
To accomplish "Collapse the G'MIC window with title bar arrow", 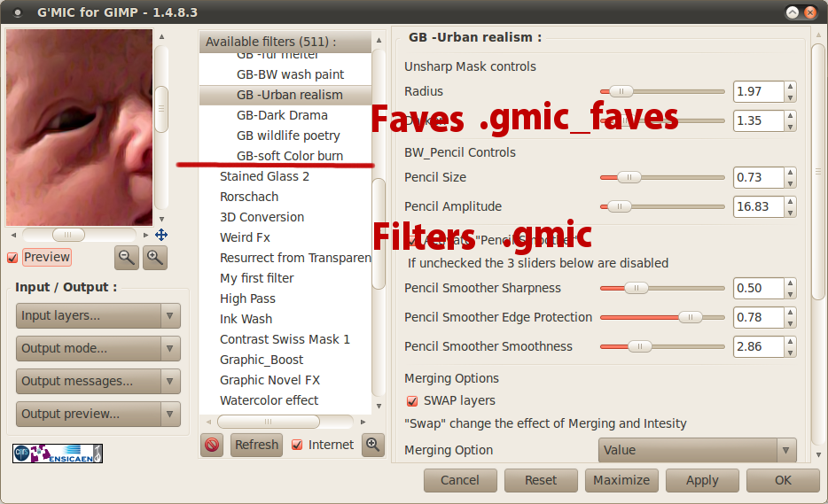I will point(792,12).
